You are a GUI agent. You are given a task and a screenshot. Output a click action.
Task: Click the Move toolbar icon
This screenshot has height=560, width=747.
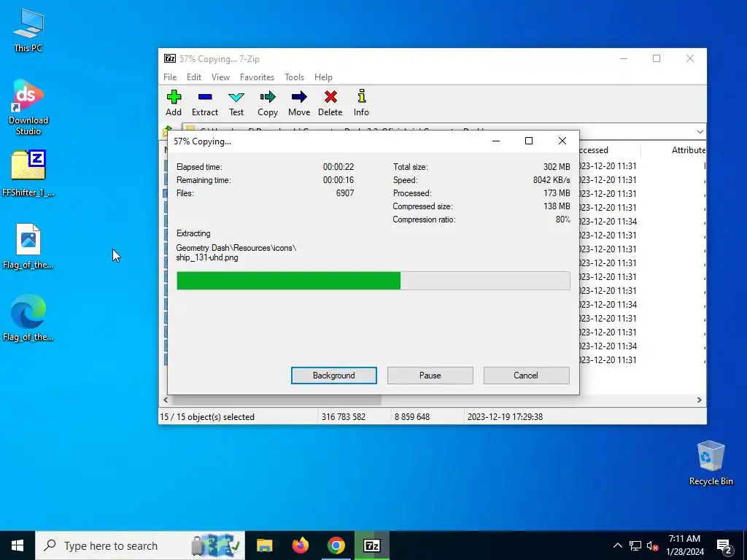point(299,103)
